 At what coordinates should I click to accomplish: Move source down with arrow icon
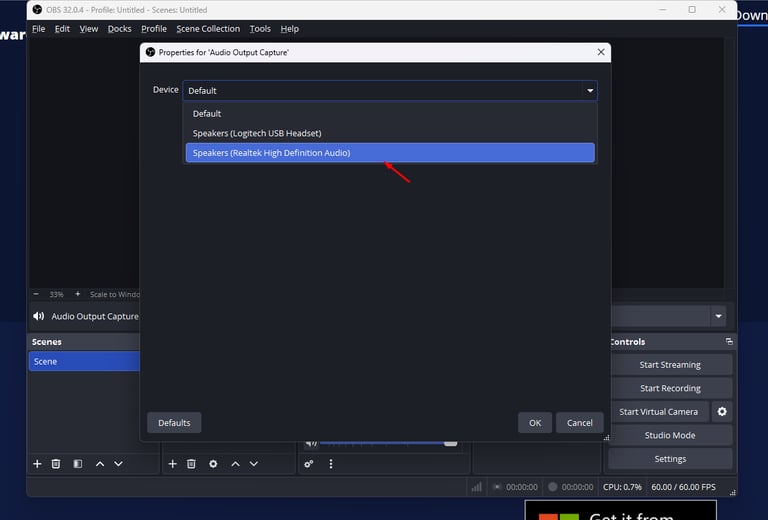pyautogui.click(x=254, y=464)
